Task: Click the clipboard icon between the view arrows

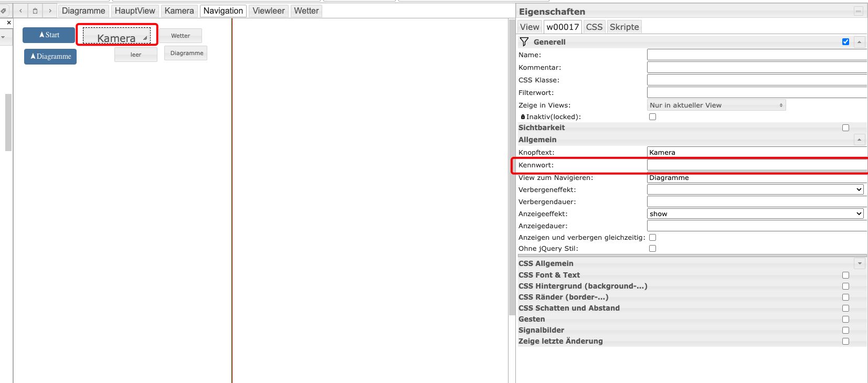Action: (x=35, y=10)
